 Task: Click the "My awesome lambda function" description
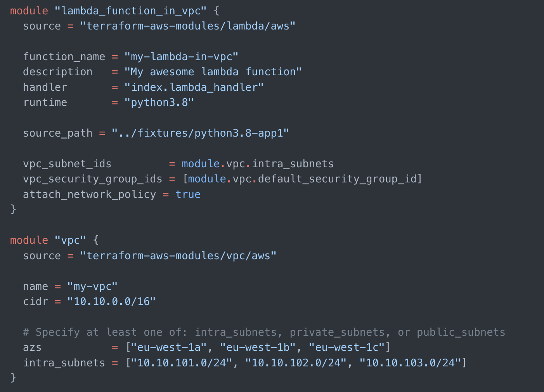pyautogui.click(x=213, y=72)
